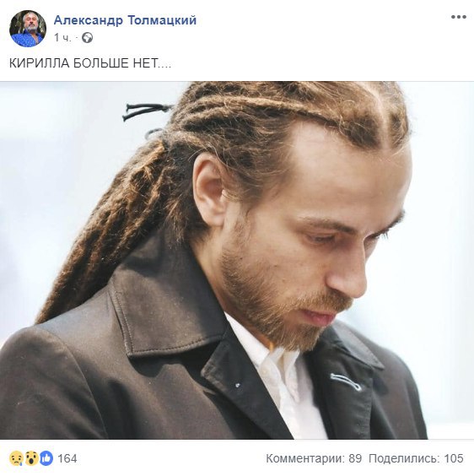View the Поделились: 105 shares list
The height and width of the screenshot is (476, 474).
[416, 458]
